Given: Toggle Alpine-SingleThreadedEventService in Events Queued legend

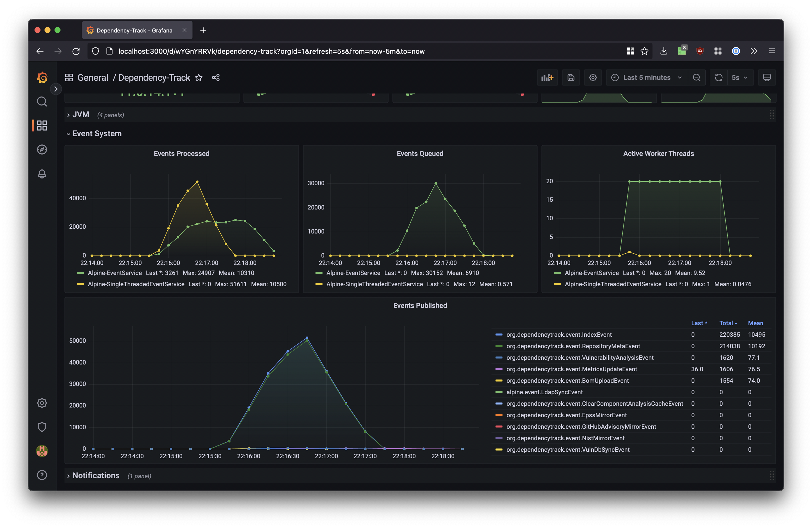Looking at the screenshot, I should pyautogui.click(x=374, y=284).
